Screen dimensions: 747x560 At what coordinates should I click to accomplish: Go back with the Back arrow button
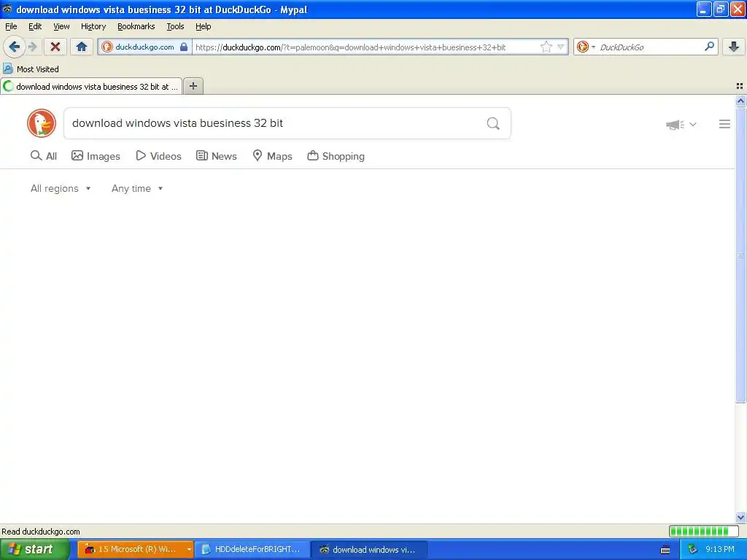pyautogui.click(x=14, y=47)
